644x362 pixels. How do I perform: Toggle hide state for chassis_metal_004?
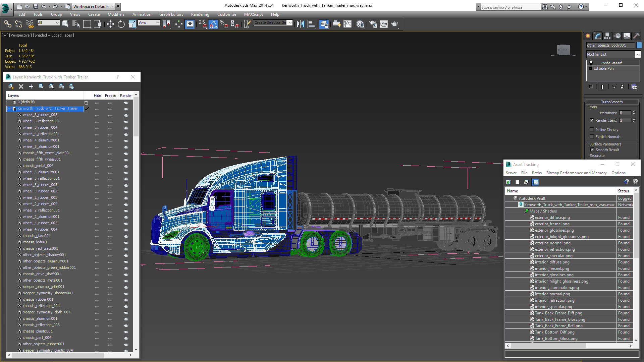tap(97, 166)
